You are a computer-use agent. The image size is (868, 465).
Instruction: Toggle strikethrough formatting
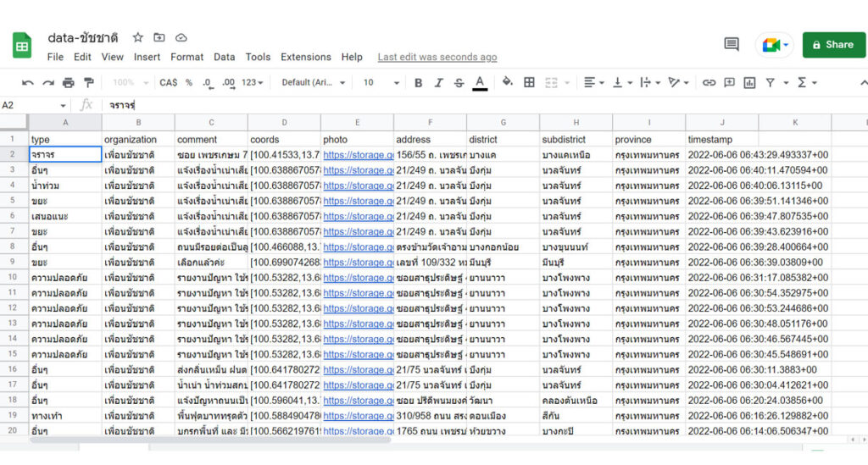click(x=459, y=83)
